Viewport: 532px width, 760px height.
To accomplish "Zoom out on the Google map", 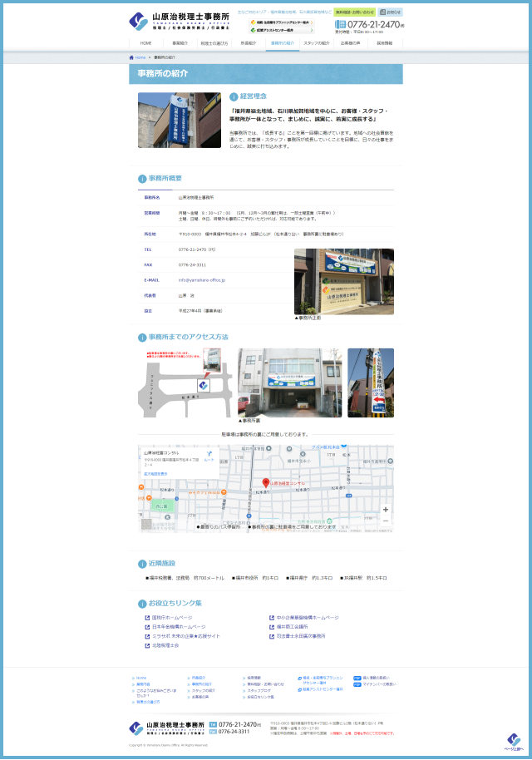I will coord(385,521).
